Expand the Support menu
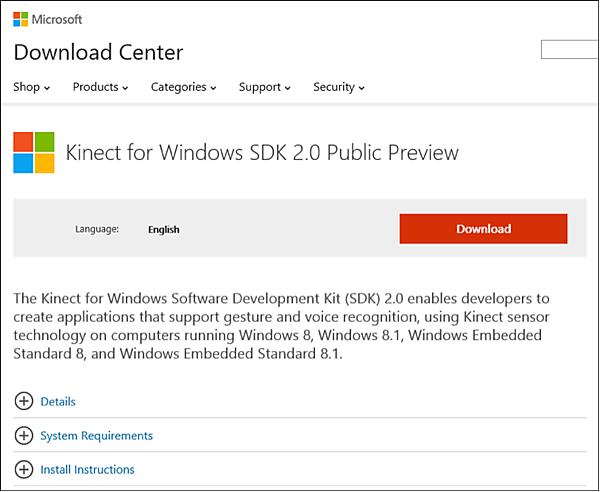This screenshot has width=600, height=492. (264, 87)
